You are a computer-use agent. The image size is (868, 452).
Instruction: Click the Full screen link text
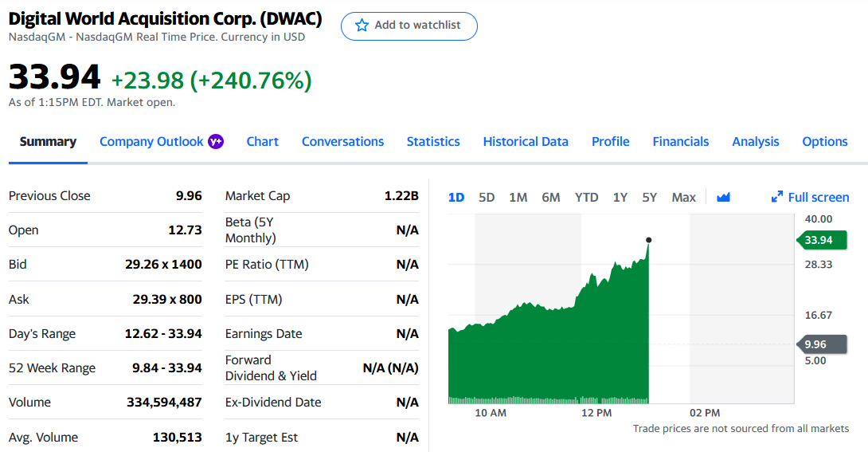pyautogui.click(x=818, y=197)
